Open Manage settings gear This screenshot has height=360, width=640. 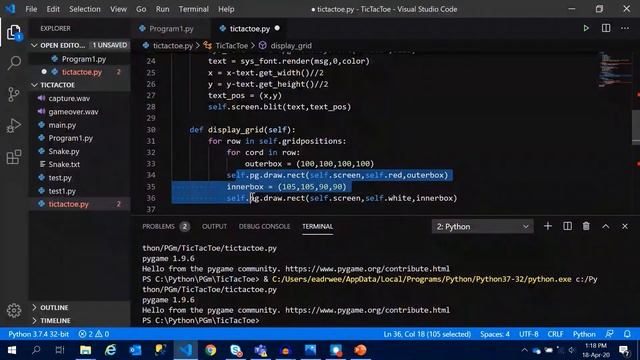(14, 311)
